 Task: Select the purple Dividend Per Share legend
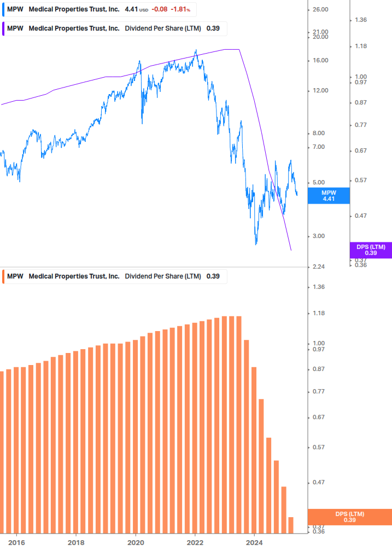pyautogui.click(x=115, y=29)
